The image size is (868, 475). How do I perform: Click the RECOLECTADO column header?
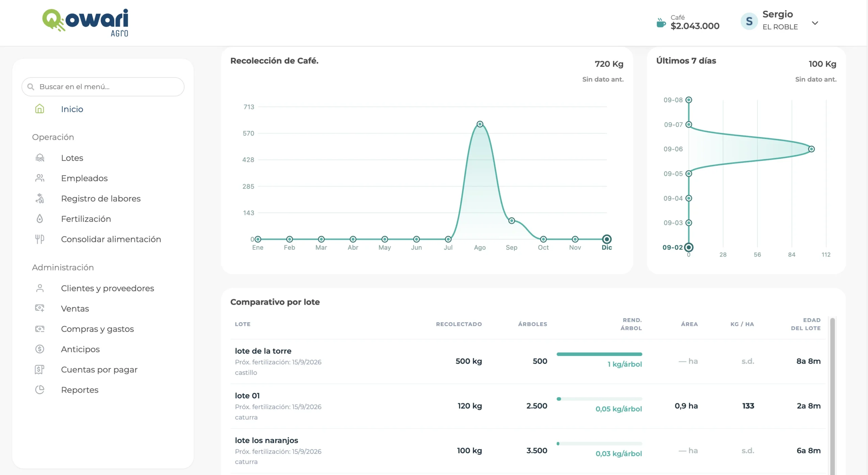459,324
